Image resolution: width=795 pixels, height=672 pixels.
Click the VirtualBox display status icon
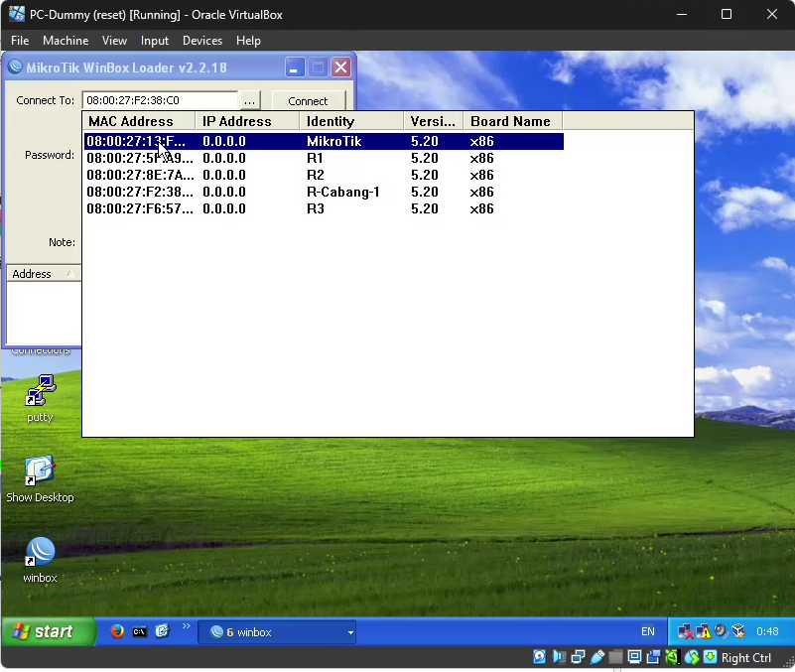tap(634, 657)
